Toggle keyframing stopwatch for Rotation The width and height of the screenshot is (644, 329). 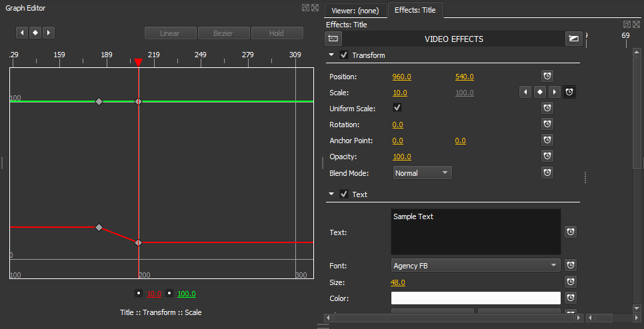tap(547, 124)
